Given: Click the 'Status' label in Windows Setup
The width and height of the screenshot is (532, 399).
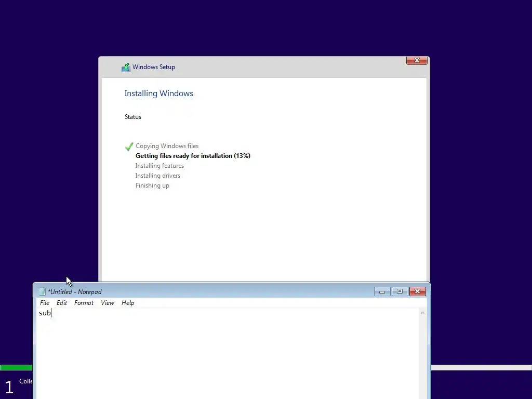Looking at the screenshot, I should [x=133, y=117].
